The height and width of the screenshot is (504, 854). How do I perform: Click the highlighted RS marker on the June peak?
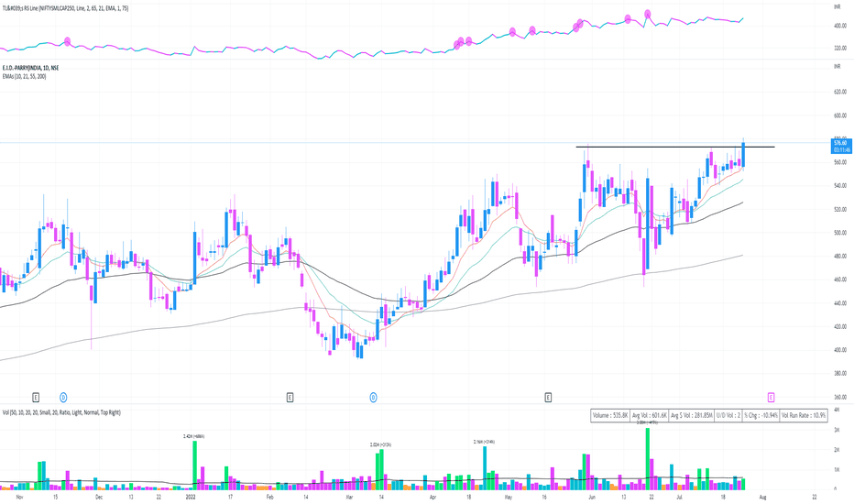pos(648,14)
